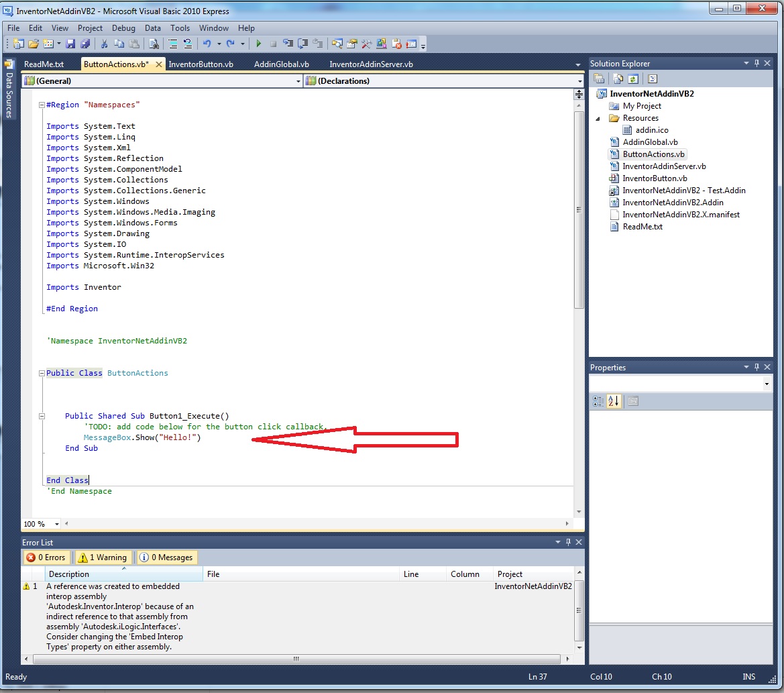Toggle the Error List auto-hide pin
Viewport: 784px width, 693px height.
point(567,542)
